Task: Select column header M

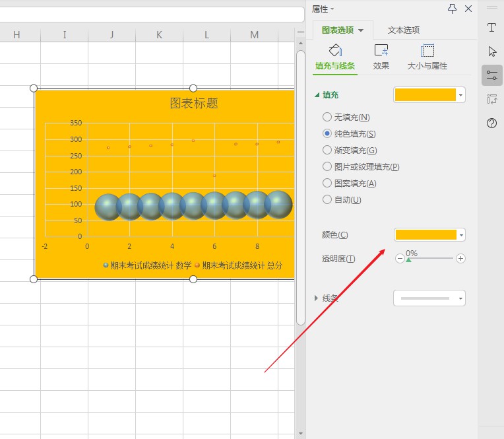Action: 254,35
